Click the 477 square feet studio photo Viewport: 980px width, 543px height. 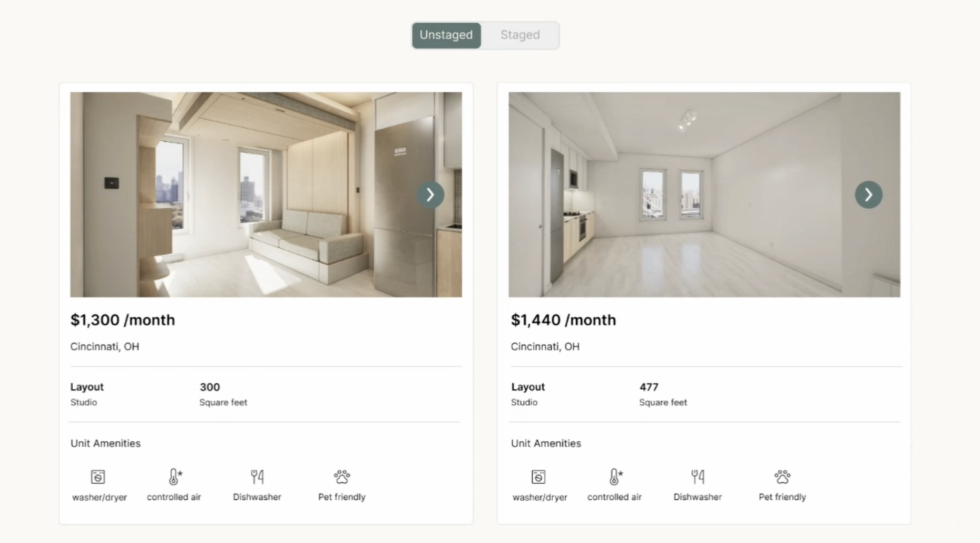pyautogui.click(x=704, y=195)
